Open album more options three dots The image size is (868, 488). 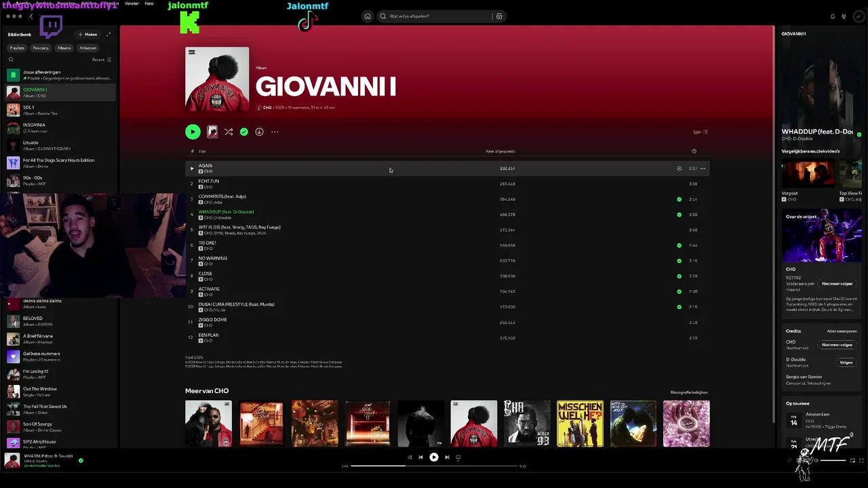click(275, 132)
